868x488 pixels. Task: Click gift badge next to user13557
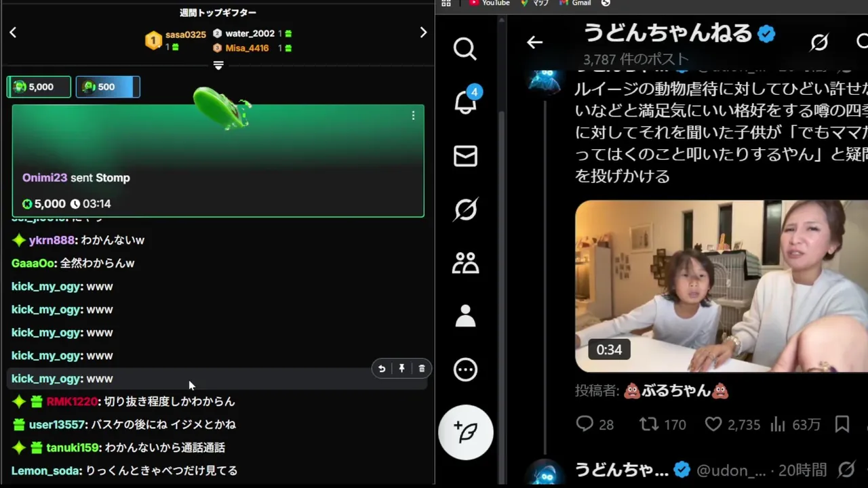pyautogui.click(x=19, y=424)
